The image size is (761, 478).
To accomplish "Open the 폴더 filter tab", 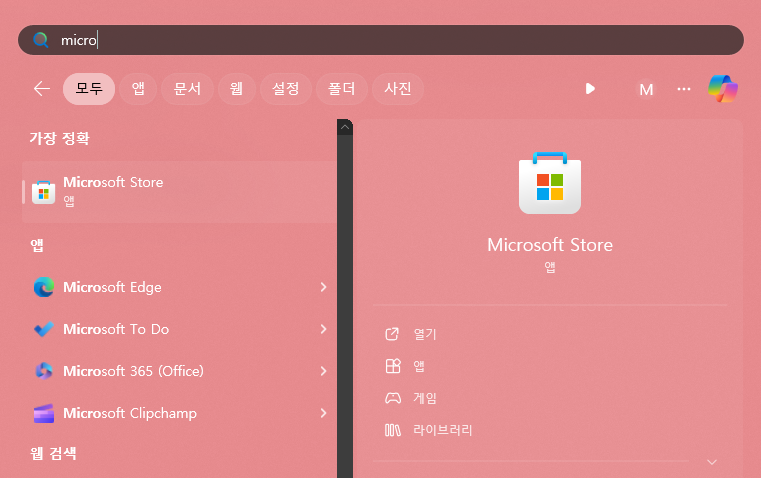I will (x=341, y=89).
